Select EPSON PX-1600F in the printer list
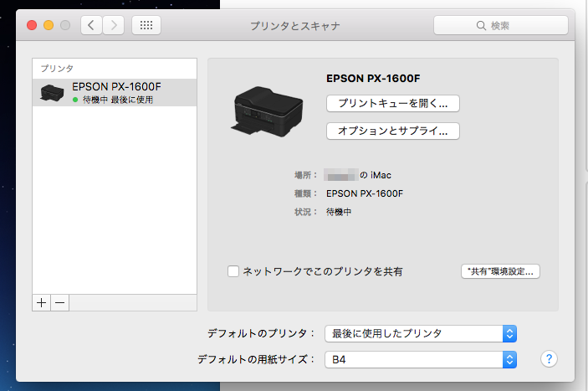 115,93
